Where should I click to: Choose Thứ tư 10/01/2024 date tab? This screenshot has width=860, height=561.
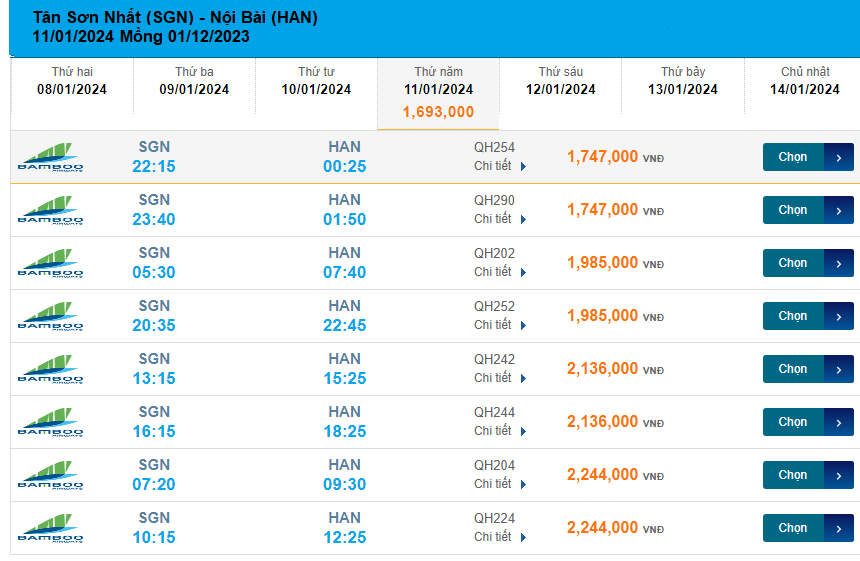click(316, 81)
